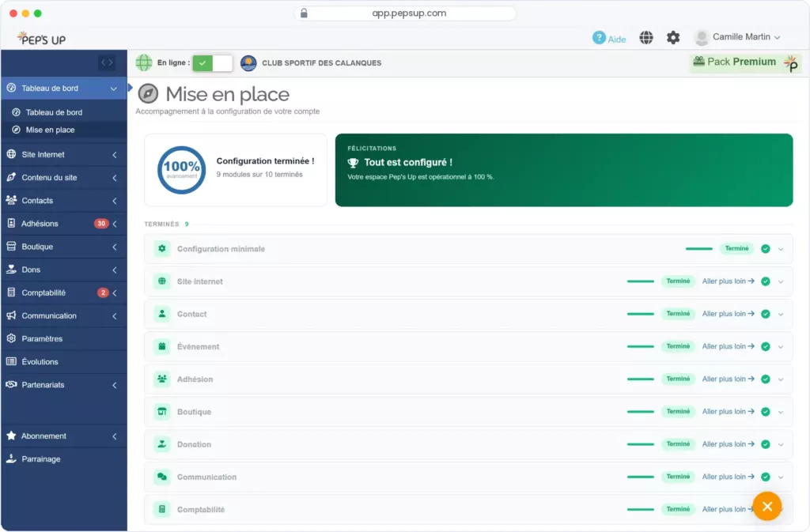Image resolution: width=810 pixels, height=532 pixels.
Task: Click the progress bar of Configuration minimale
Action: (699, 249)
